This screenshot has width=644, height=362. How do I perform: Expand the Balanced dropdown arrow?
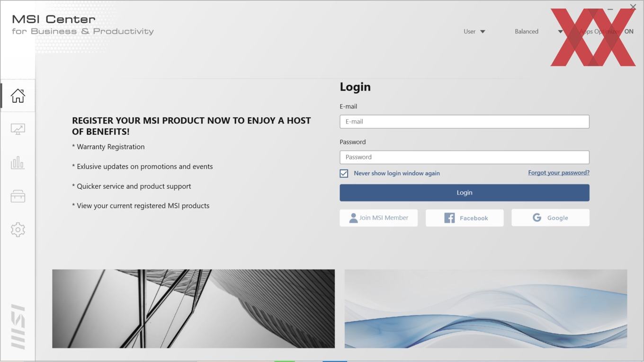560,32
